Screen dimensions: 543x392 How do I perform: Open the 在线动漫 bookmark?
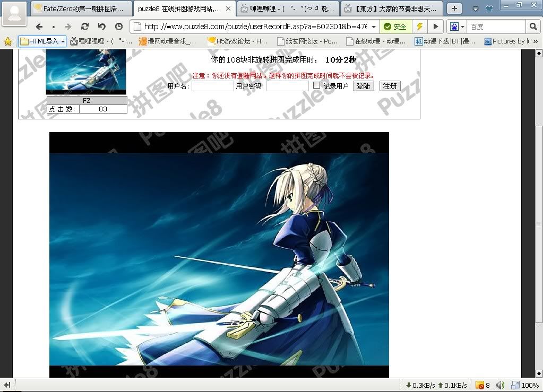click(376, 41)
